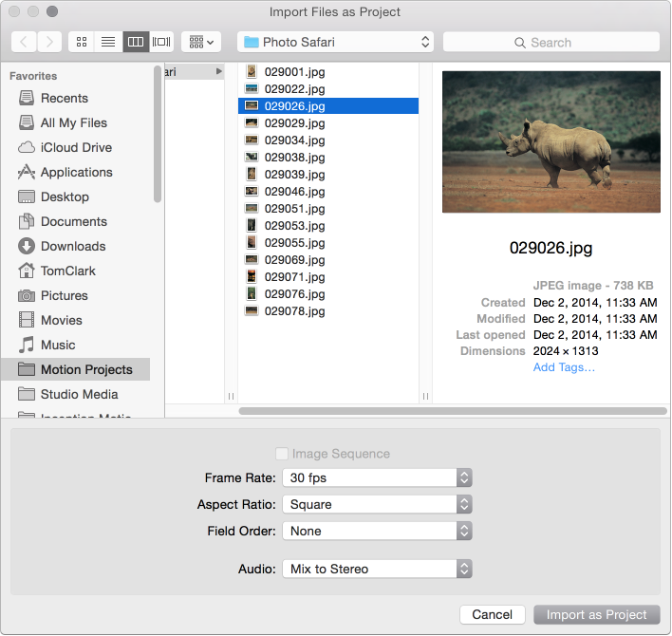Open the Aspect Ratio dropdown

[377, 504]
